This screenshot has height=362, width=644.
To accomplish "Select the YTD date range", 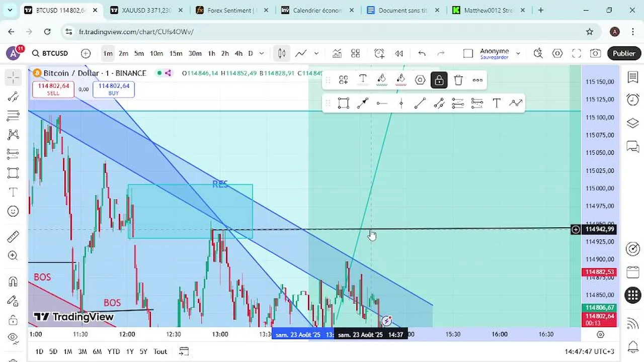I will tap(114, 351).
